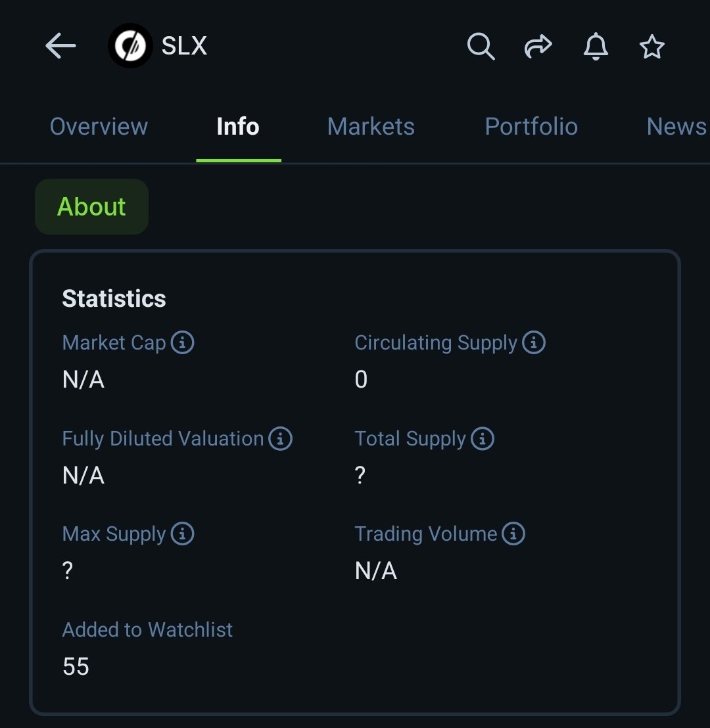Go back using the arrow icon
710x728 pixels.
[x=60, y=46]
